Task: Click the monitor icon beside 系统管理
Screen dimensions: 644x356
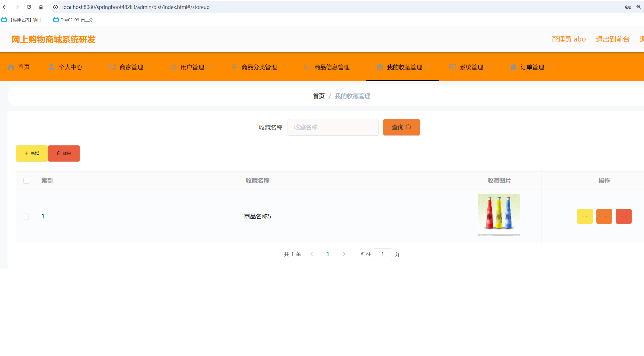Action: (x=452, y=67)
